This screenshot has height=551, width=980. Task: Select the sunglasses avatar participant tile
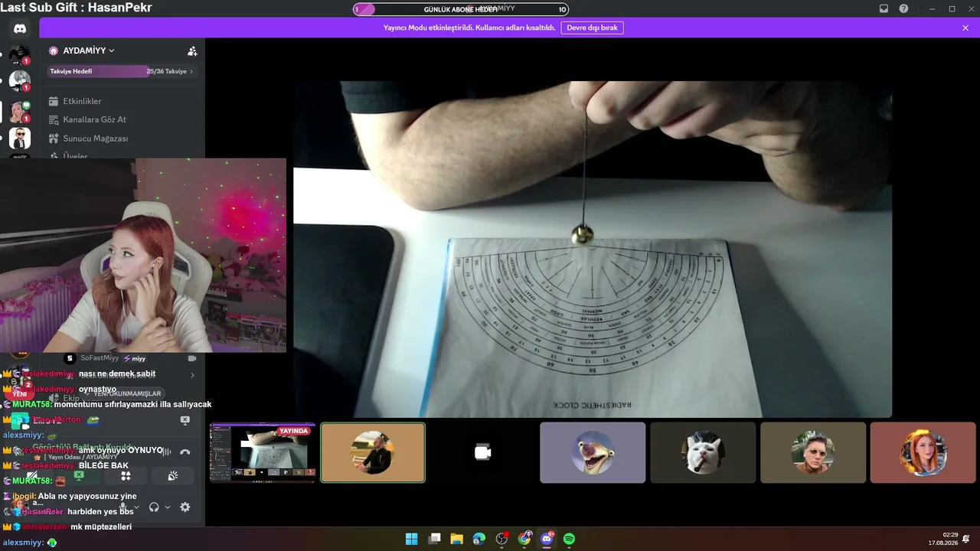click(813, 452)
